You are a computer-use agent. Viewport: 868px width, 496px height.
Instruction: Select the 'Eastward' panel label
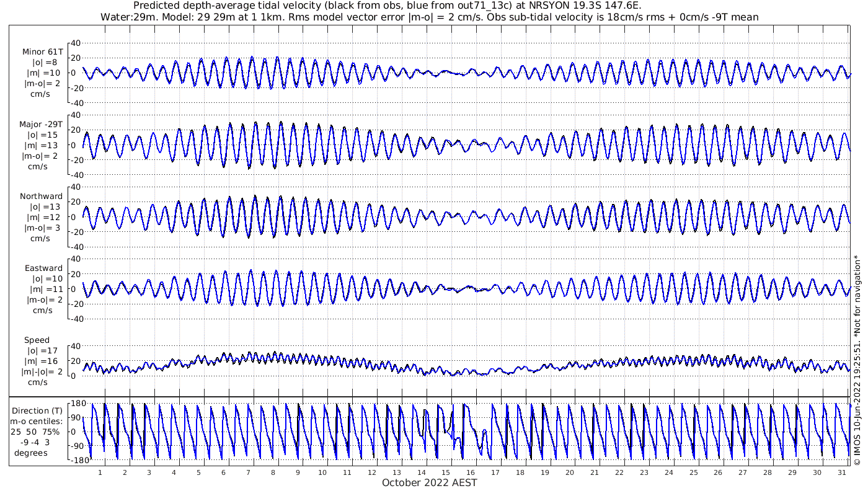[43, 268]
